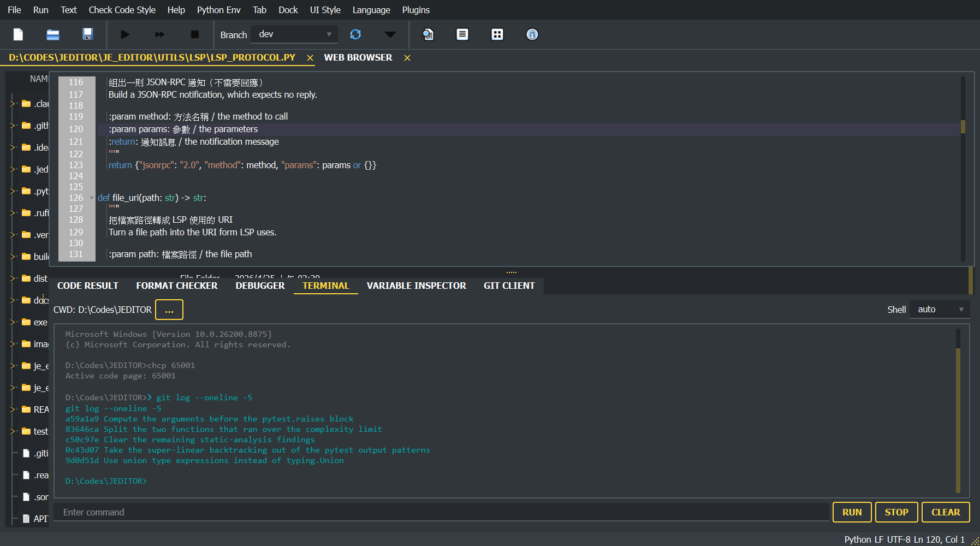Expand the dist folder in the file tree
The width and height of the screenshot is (980, 546).
[13, 278]
